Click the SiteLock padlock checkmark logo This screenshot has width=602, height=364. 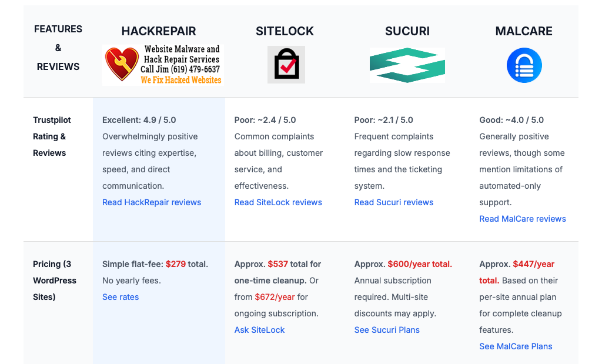click(286, 65)
